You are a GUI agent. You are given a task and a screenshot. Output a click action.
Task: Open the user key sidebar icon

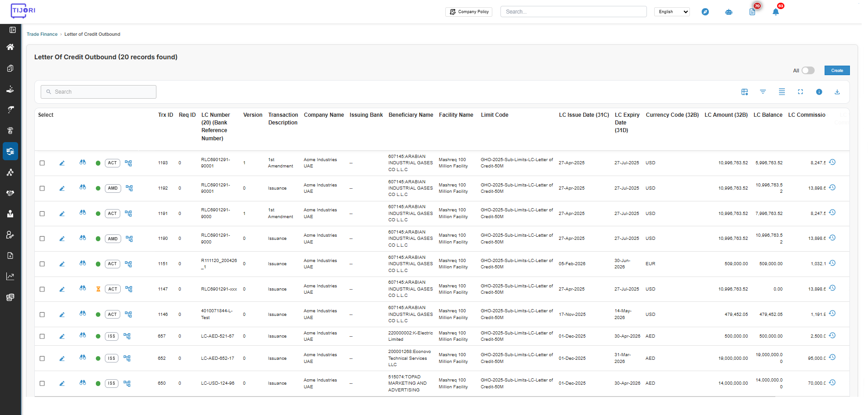10,235
